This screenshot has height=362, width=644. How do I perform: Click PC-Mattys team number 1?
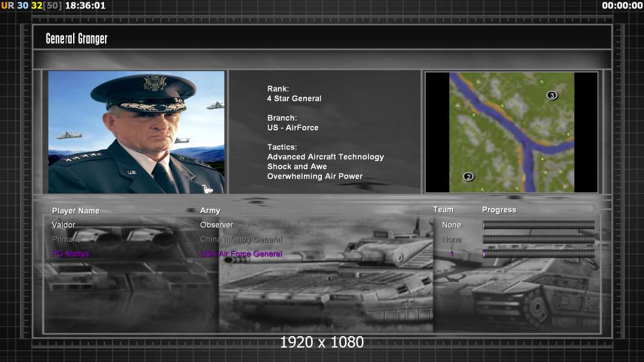pyautogui.click(x=452, y=254)
